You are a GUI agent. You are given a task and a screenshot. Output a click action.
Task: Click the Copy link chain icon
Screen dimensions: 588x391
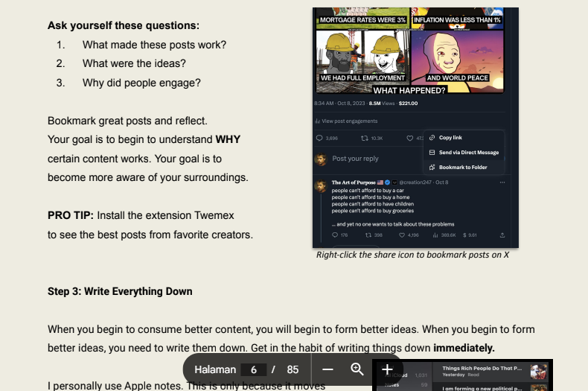[432, 138]
